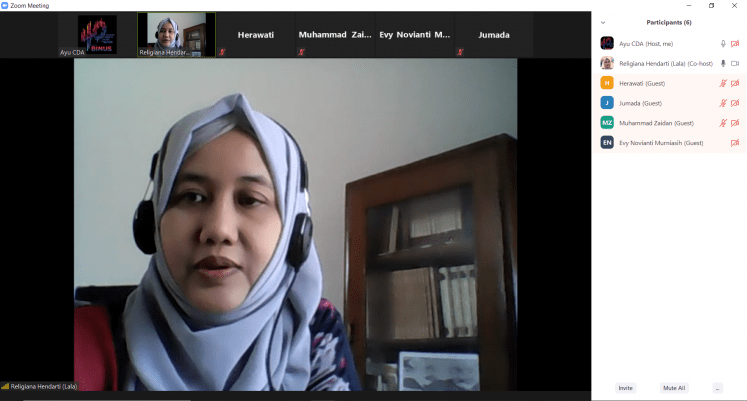Click Religiana Hendarti's avatar in participants list
747x401 pixels.
pyautogui.click(x=607, y=63)
